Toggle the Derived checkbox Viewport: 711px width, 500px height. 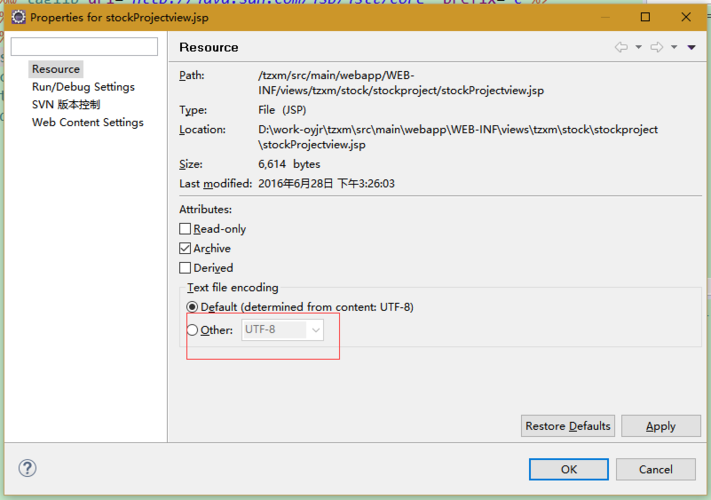185,268
